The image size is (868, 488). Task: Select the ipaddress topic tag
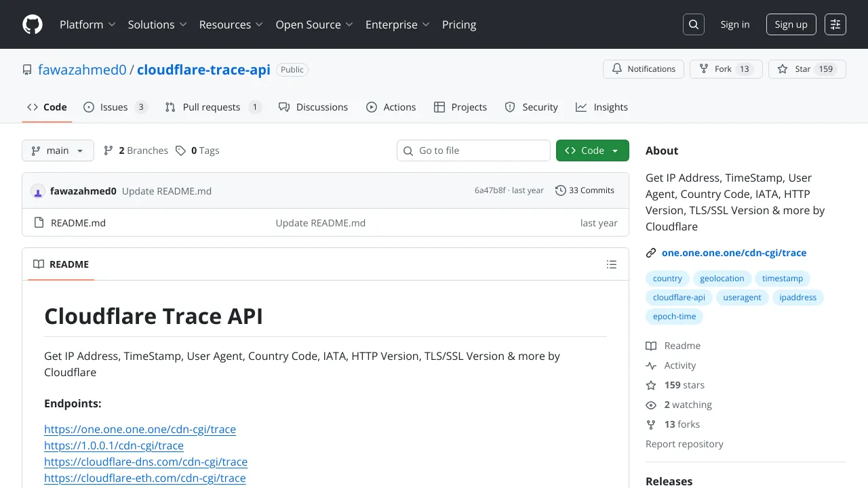pyautogui.click(x=798, y=298)
